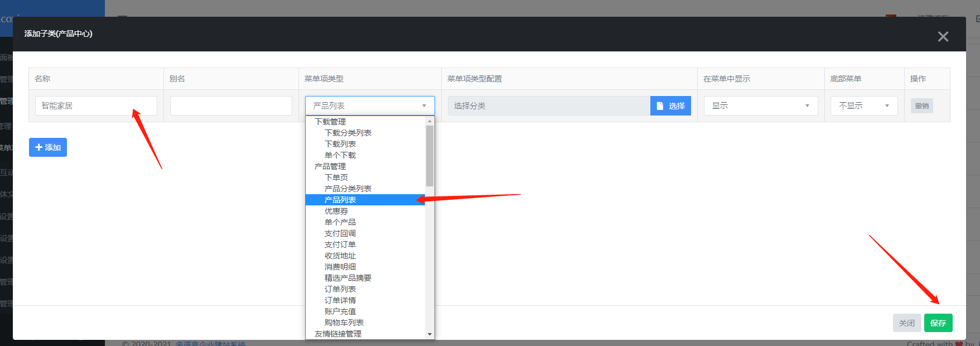Open the 菜单项类型 dropdown showing 产品列表
980x346 pixels.
369,106
